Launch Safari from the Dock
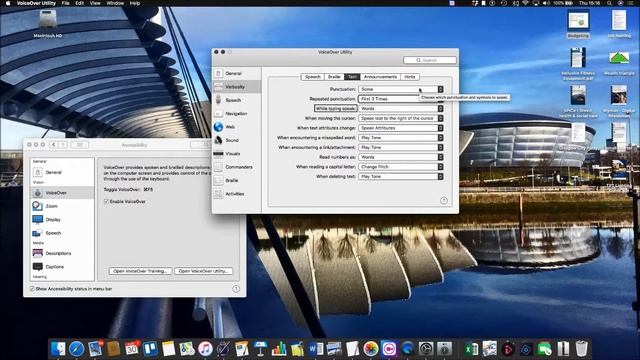This screenshot has width=640, height=360. pyautogui.click(x=76, y=349)
